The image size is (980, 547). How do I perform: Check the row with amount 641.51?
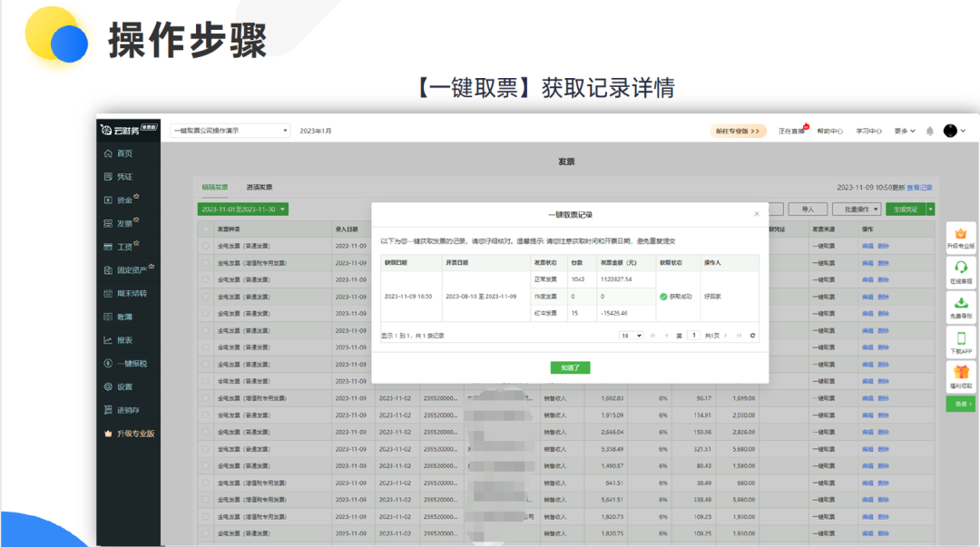tap(206, 483)
